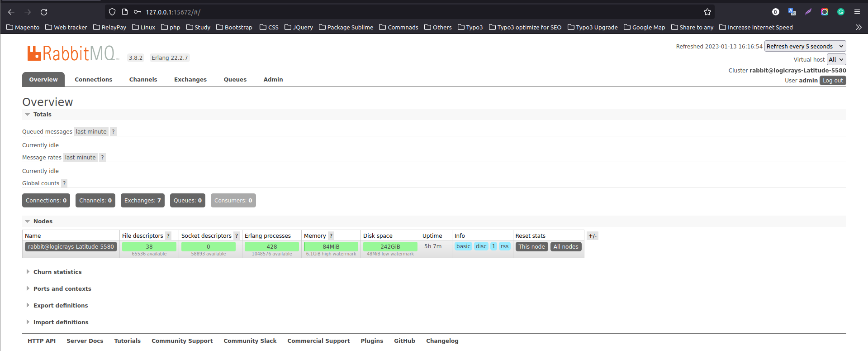Viewport: 868px width, 351px height.
Task: Open Changelog footer link
Action: click(x=442, y=341)
